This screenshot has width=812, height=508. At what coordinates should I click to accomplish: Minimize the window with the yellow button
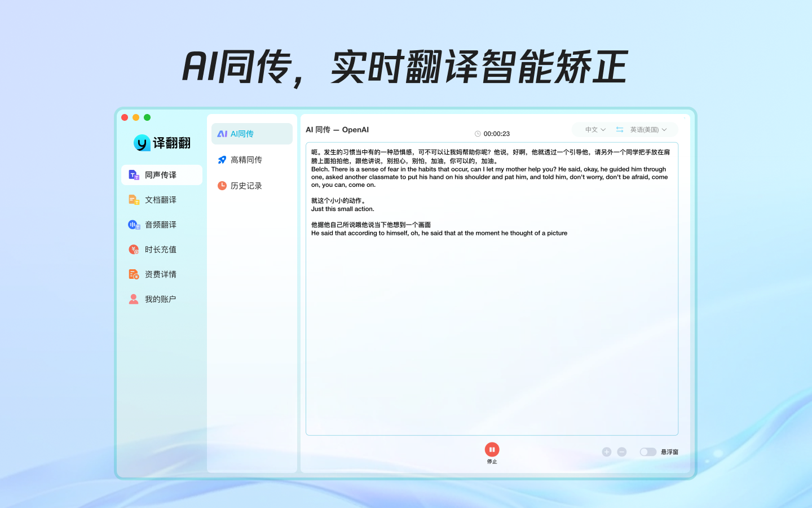(x=136, y=117)
